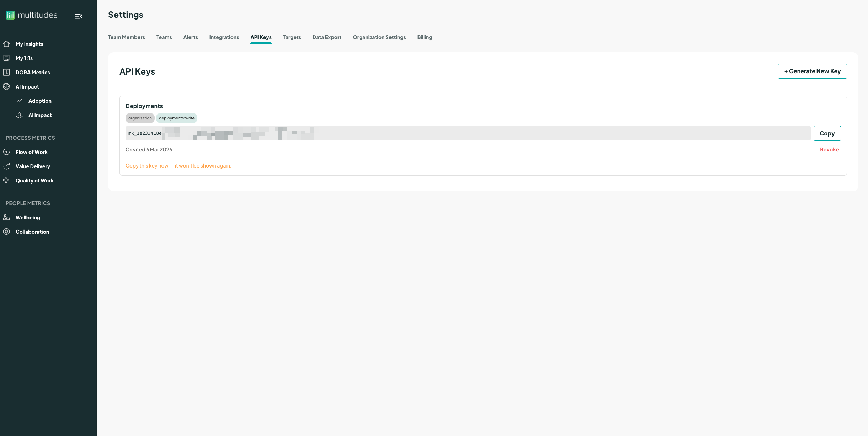Click the multitudes logo icon
The width and height of the screenshot is (868, 436).
[10, 15]
